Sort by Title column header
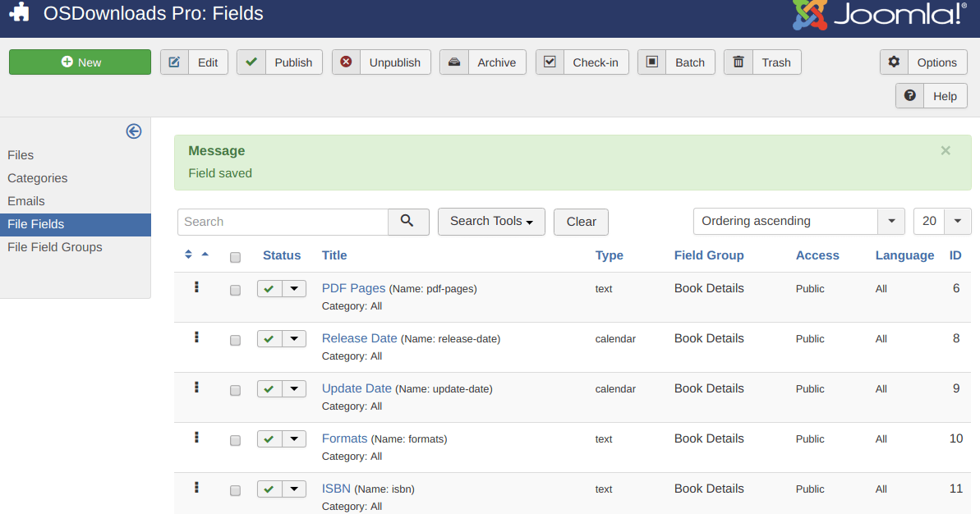The height and width of the screenshot is (514, 980). point(334,255)
